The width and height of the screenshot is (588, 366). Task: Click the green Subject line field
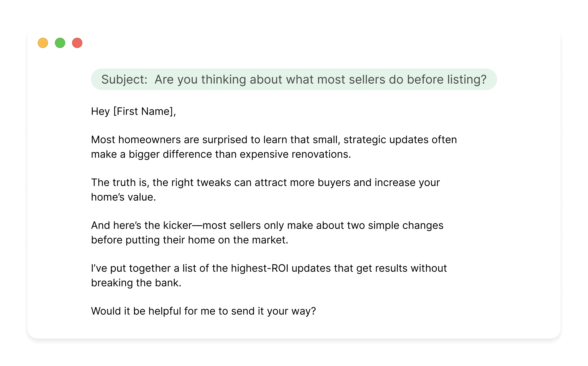pyautogui.click(x=294, y=79)
